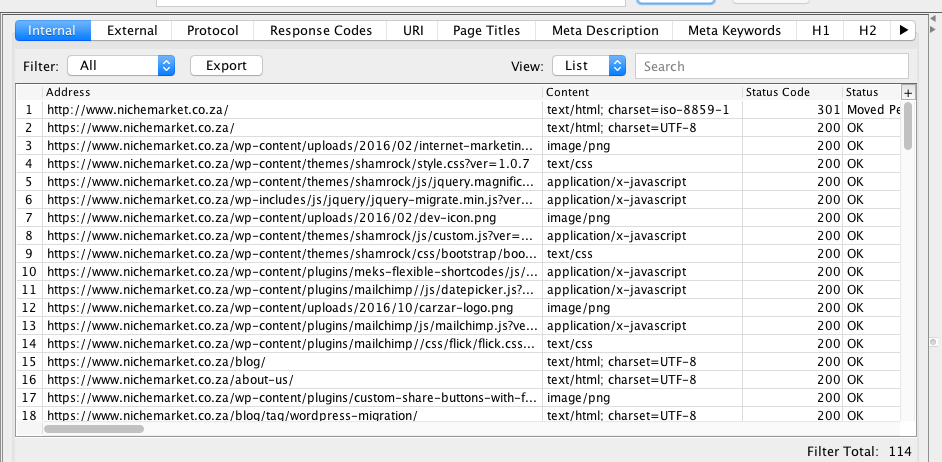Open the View dropdown set to List
The height and width of the screenshot is (462, 942).
pos(589,65)
